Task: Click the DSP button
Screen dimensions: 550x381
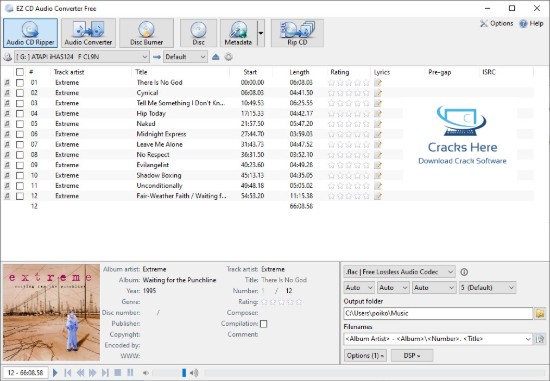Action: (412, 355)
